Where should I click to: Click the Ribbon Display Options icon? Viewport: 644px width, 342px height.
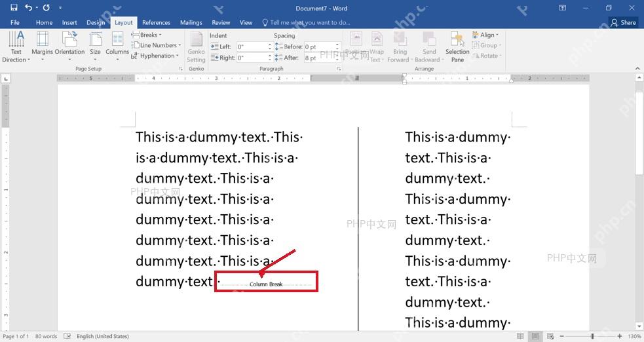(563, 8)
